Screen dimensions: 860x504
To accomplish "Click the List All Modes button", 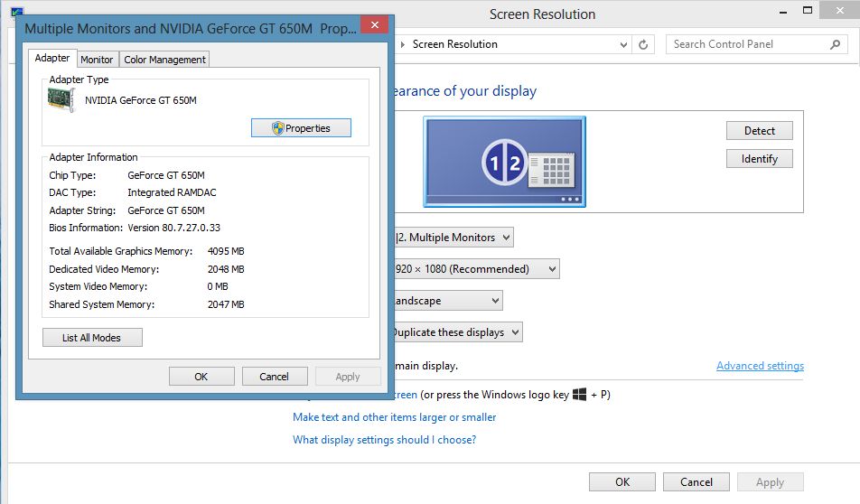I will point(92,338).
